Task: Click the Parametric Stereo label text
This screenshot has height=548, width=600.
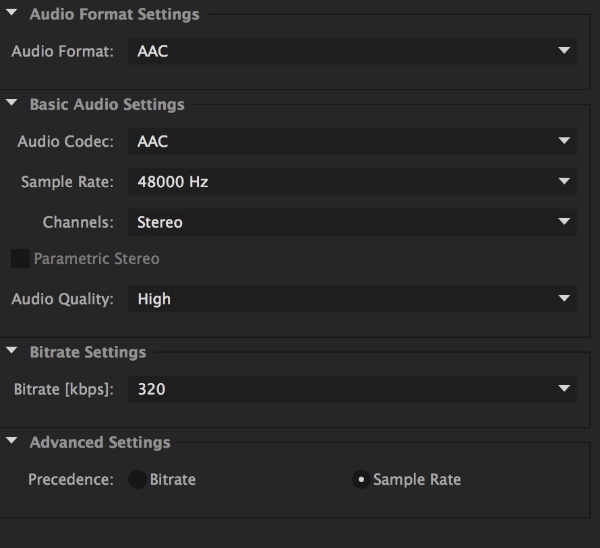Action: [x=96, y=259]
